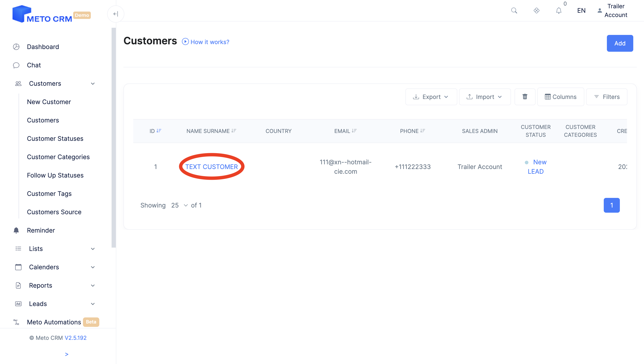
Task: Click the COUNTRY column header
Action: pos(278,131)
